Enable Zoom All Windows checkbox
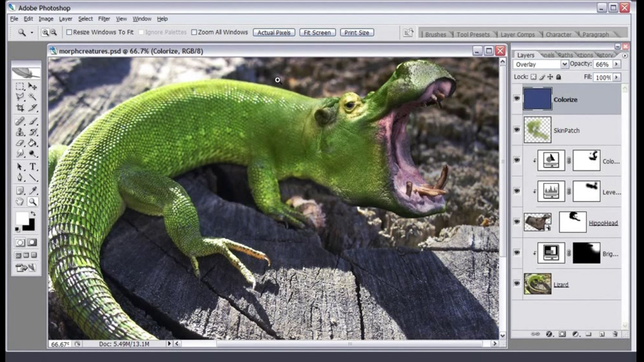Screen dimensions: 644x362 194,33
